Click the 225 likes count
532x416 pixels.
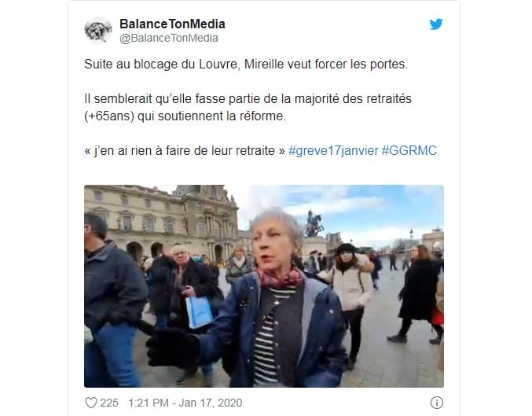point(109,403)
